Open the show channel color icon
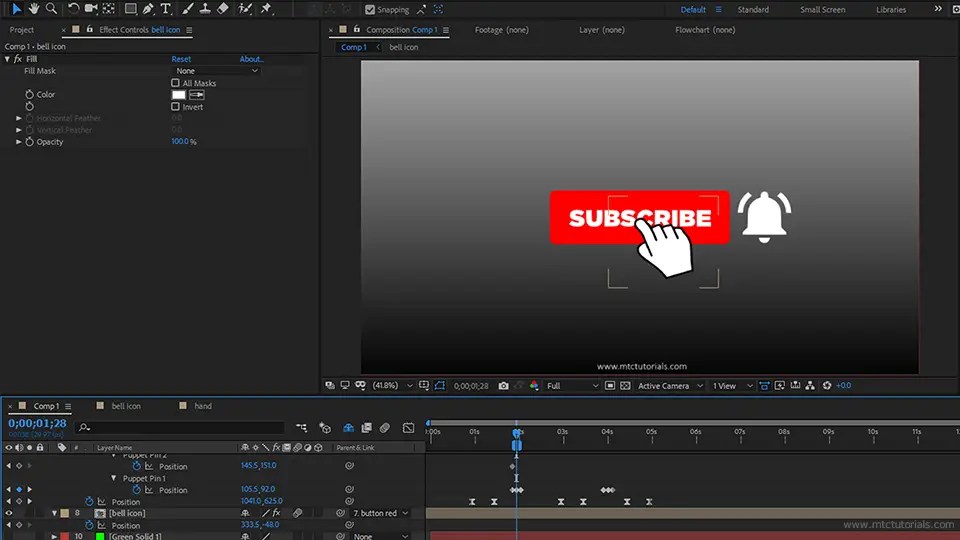Screen dimensions: 960x540 tap(534, 386)
